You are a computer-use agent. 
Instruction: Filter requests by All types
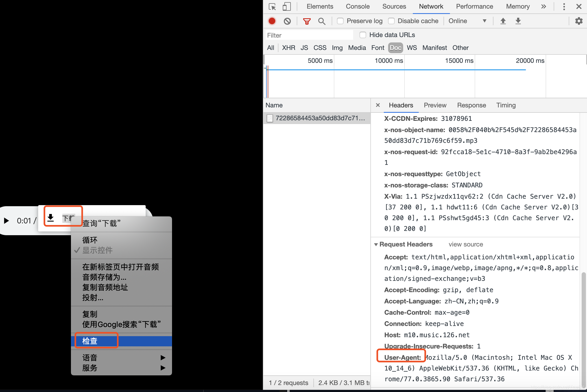271,48
